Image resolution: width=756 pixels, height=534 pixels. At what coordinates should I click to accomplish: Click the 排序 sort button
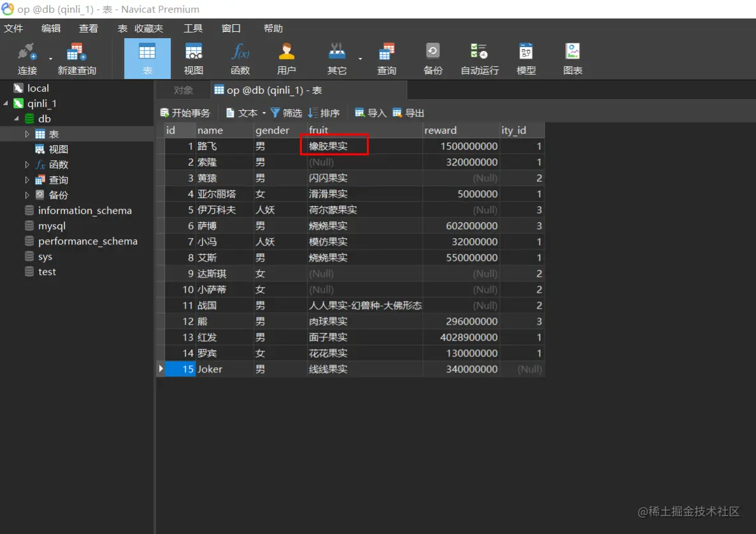[x=324, y=113]
